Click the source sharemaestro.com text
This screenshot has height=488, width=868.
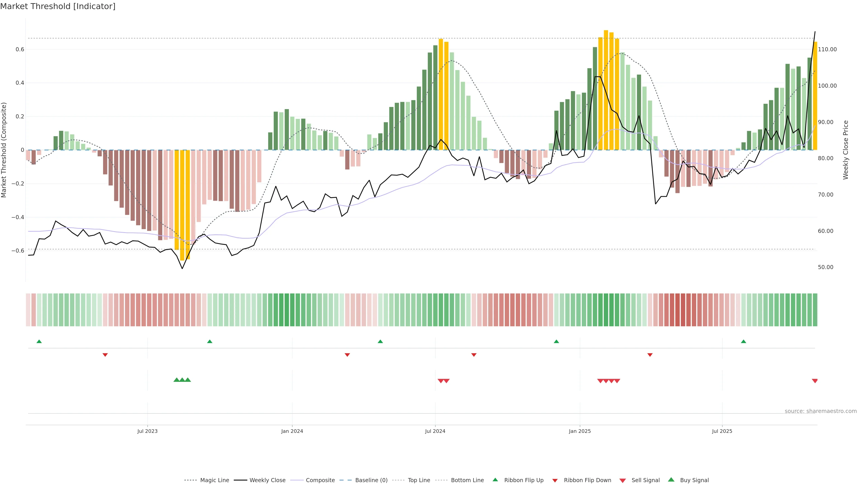(821, 411)
